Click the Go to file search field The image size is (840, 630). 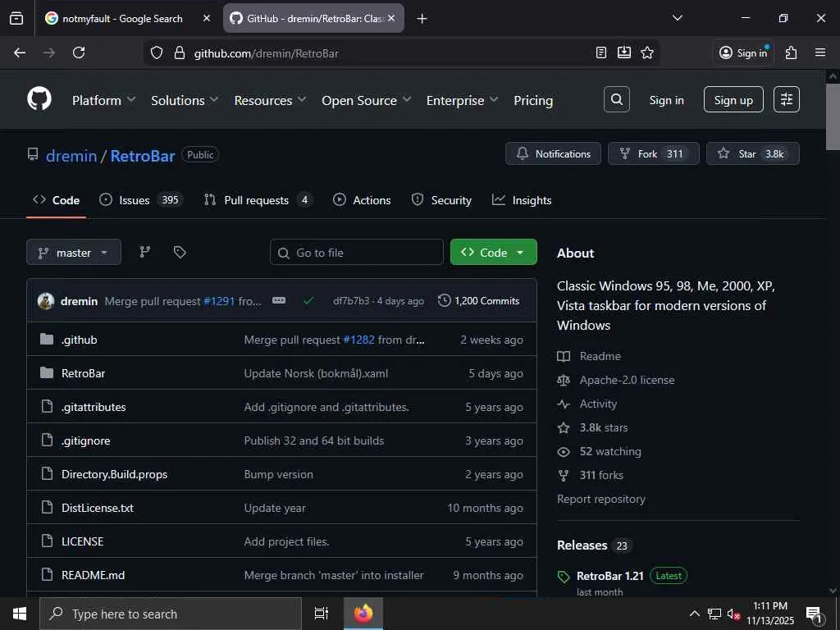[357, 253]
